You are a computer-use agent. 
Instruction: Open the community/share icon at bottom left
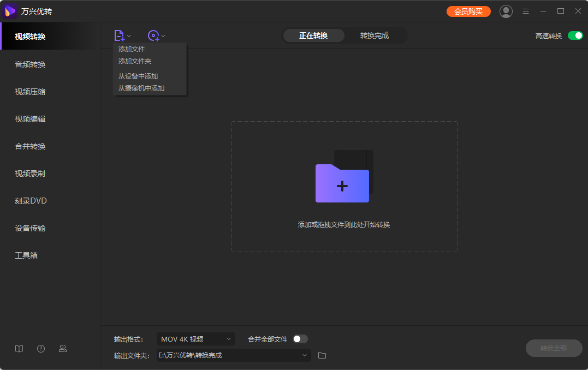tap(63, 349)
